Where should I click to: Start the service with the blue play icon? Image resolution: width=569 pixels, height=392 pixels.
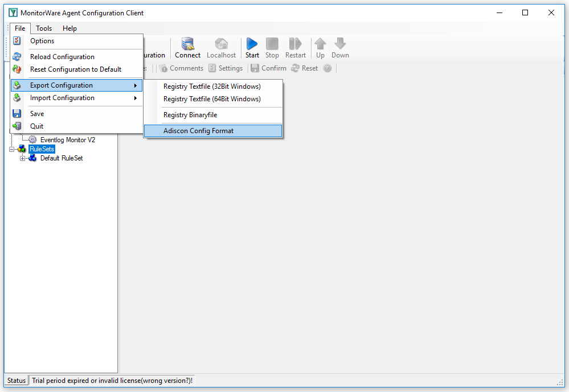[252, 43]
